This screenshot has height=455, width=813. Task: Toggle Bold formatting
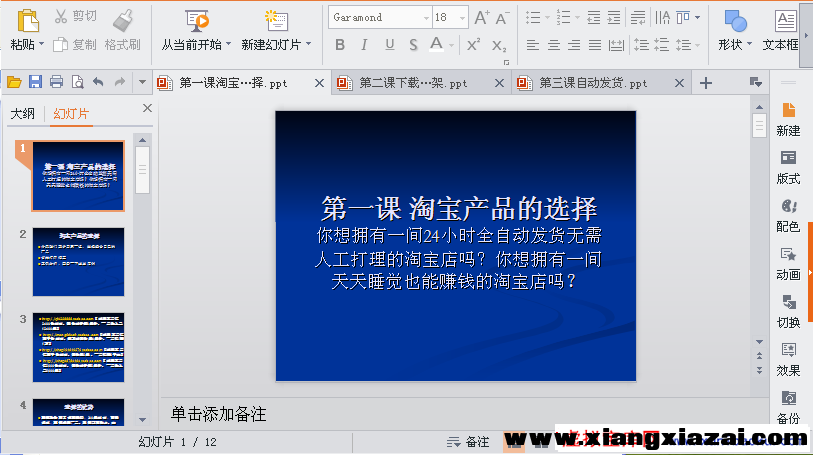[x=340, y=45]
